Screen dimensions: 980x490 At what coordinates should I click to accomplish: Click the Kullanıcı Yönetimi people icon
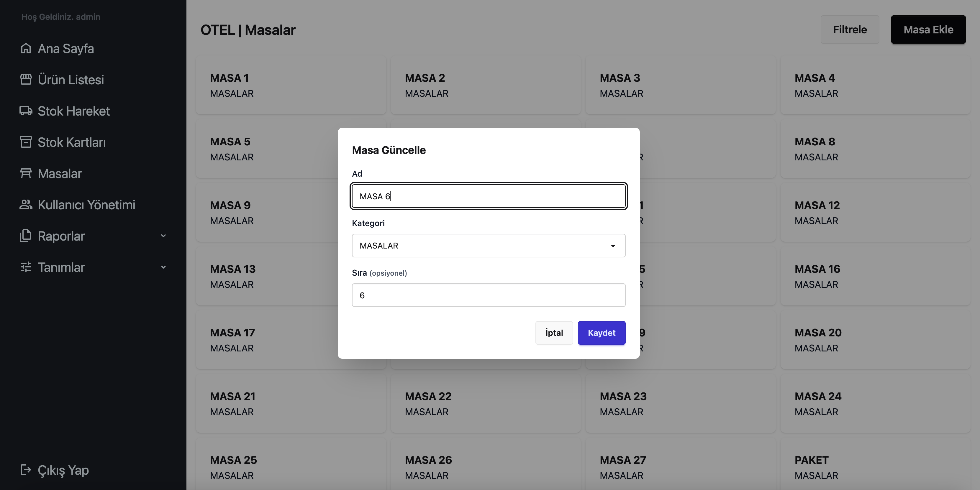(25, 205)
